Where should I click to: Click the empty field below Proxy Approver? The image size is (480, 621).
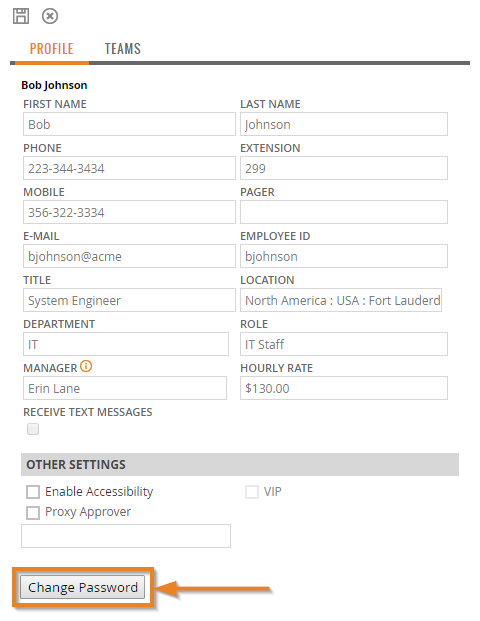[126, 536]
